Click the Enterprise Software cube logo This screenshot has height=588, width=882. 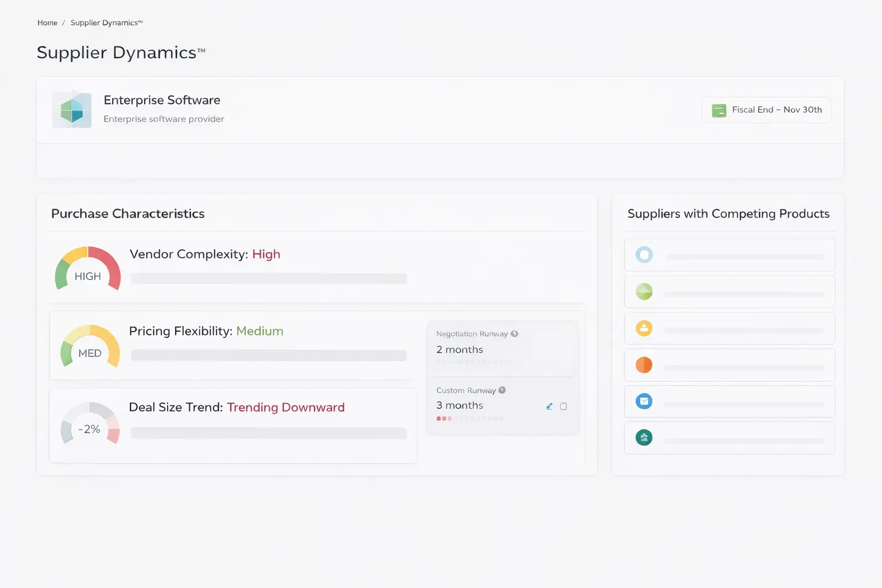72,109
